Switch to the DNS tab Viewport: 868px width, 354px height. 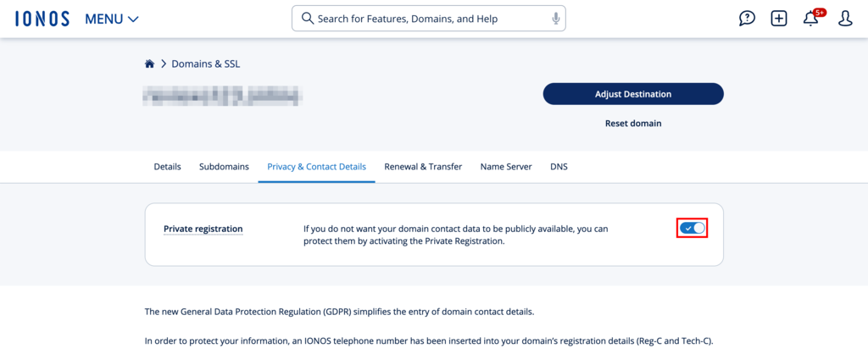coord(559,167)
